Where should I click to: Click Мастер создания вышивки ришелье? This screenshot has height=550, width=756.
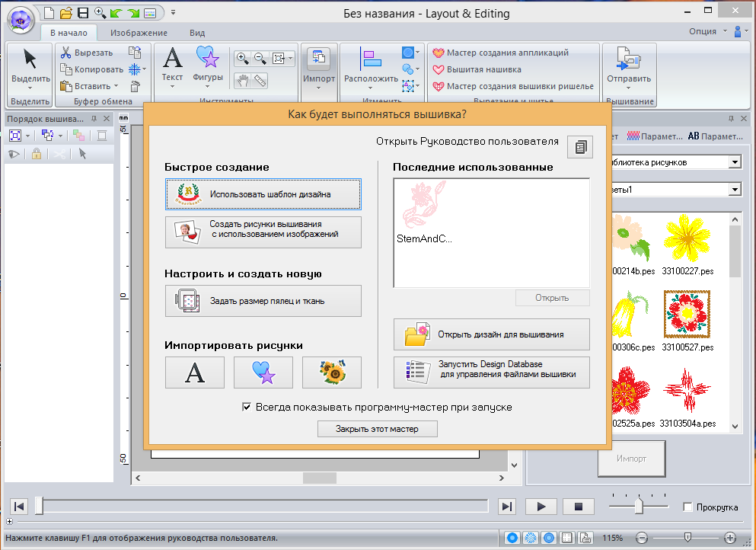pyautogui.click(x=513, y=86)
